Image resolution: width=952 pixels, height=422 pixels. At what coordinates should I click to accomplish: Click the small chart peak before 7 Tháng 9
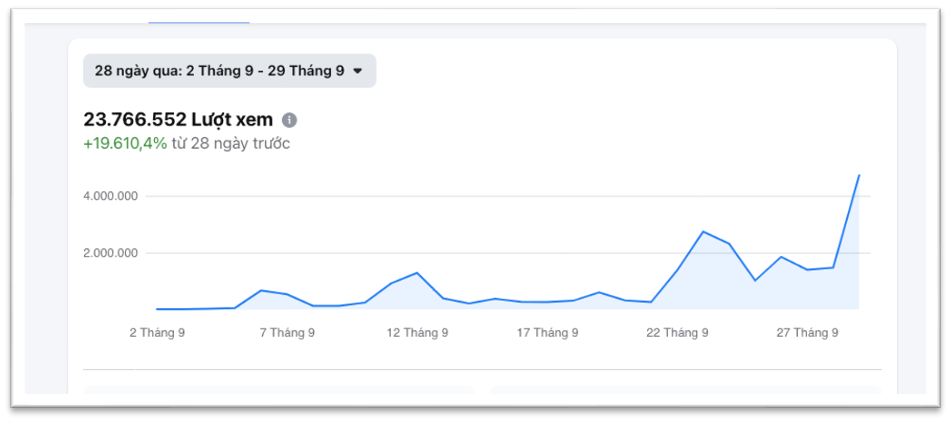(261, 290)
